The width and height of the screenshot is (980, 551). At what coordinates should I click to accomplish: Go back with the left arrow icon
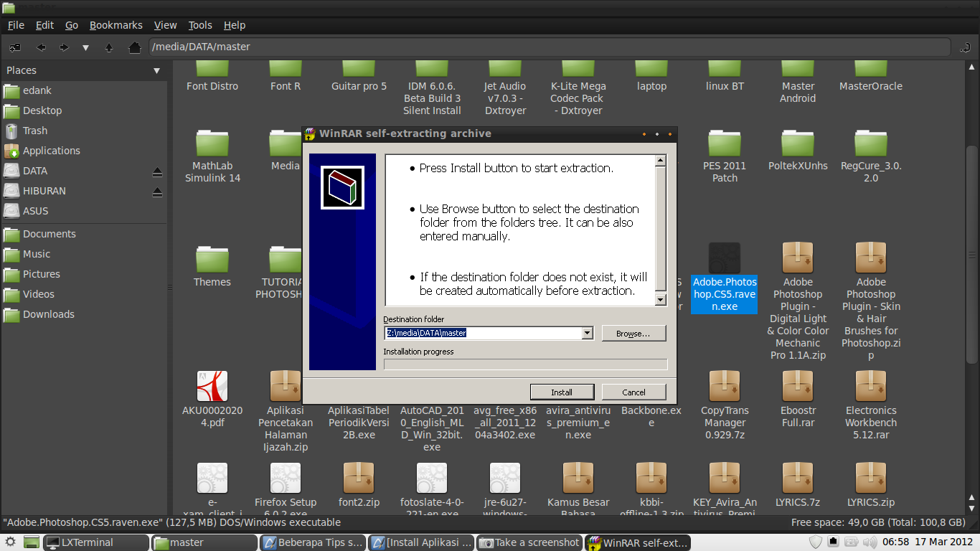point(41,47)
